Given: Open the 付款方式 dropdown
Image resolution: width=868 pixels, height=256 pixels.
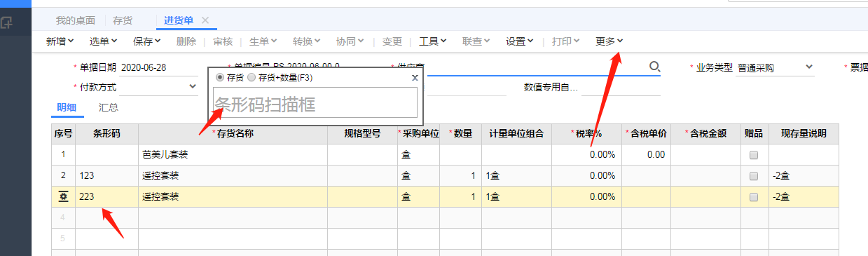Looking at the screenshot, I should 193,86.
